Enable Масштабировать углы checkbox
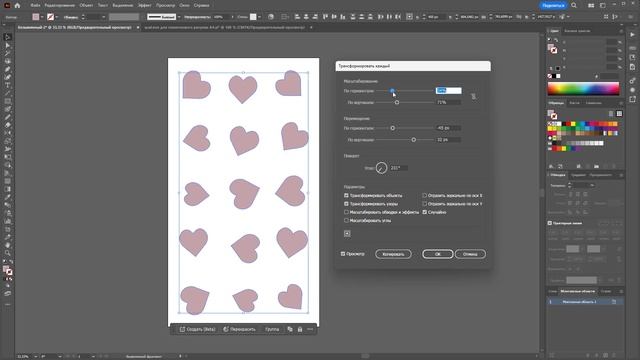This screenshot has height=360, width=640. [346, 220]
